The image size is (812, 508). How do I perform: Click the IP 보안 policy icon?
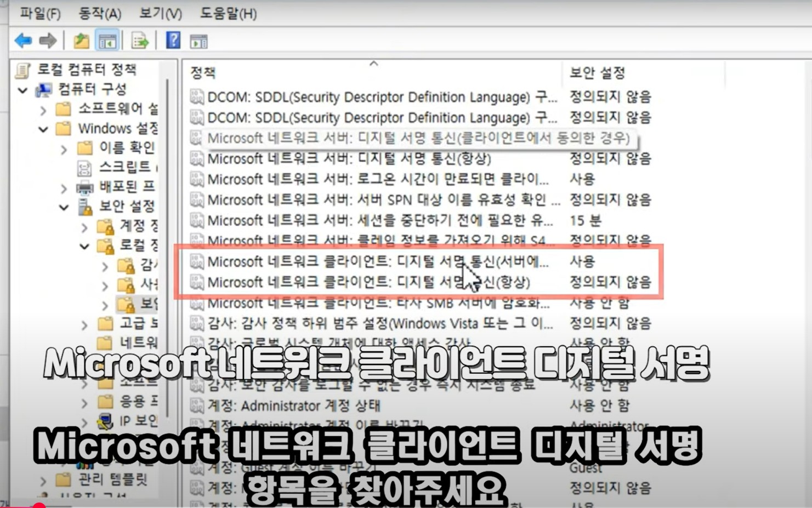pyautogui.click(x=105, y=421)
